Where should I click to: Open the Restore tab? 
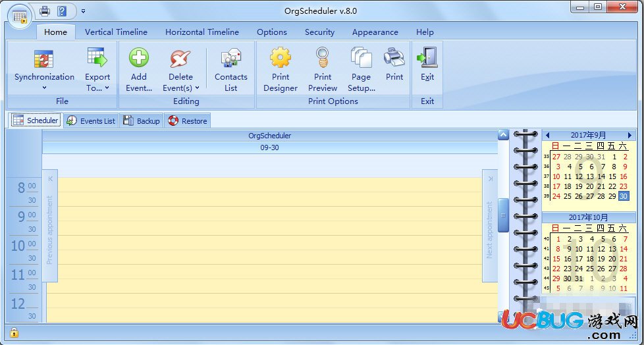[187, 120]
